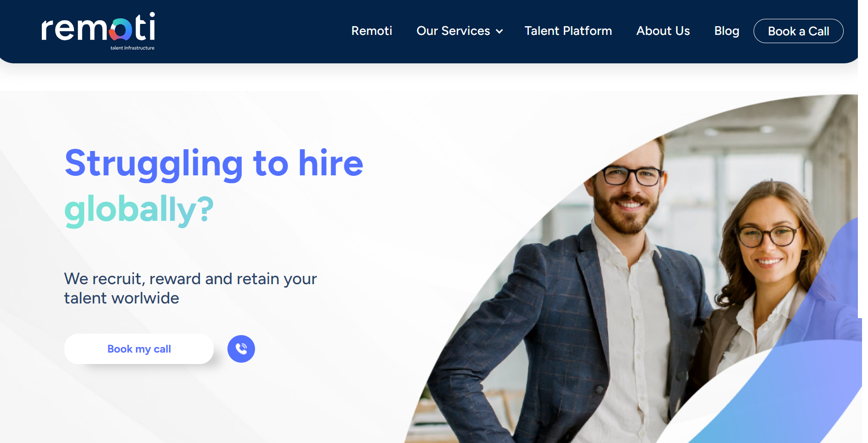Expand the Our Services dropdown chevron
Image resolution: width=868 pixels, height=443 pixels.
tap(499, 31)
